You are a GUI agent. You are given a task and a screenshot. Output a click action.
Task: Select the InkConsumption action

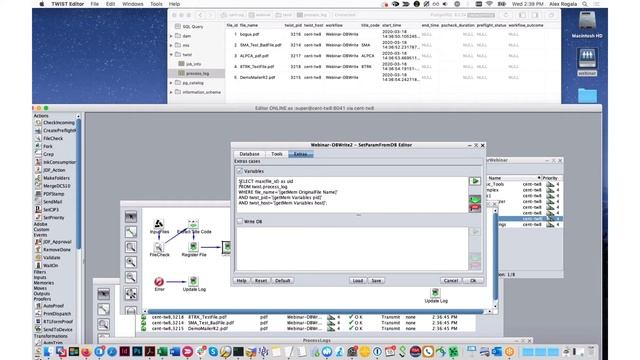click(x=56, y=162)
